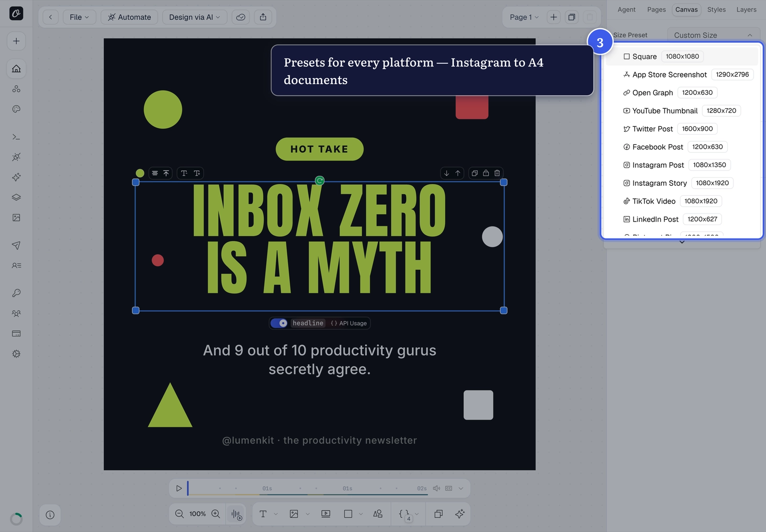This screenshot has width=766, height=532.
Task: Open the headline green color swatch
Action: (x=140, y=173)
